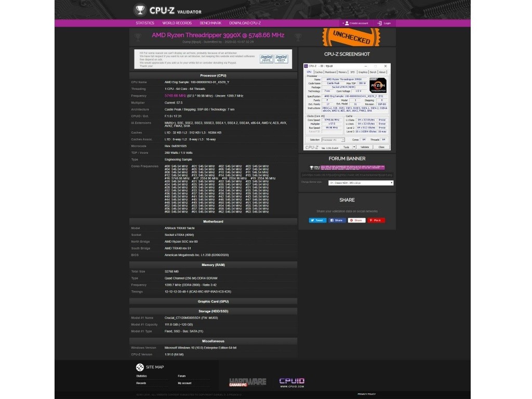Click the AMD Ryzen Threadripper 3990X title
Screen dimensions: 532x399
[218, 35]
